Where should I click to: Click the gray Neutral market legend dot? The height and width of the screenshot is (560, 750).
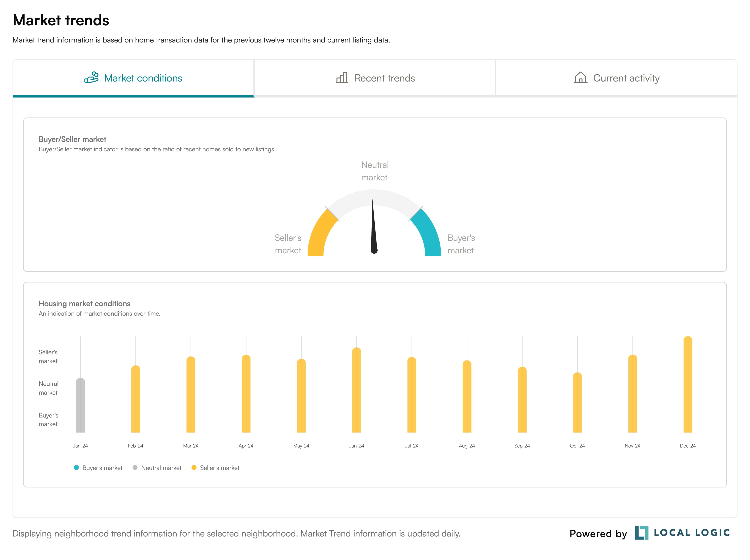(135, 467)
